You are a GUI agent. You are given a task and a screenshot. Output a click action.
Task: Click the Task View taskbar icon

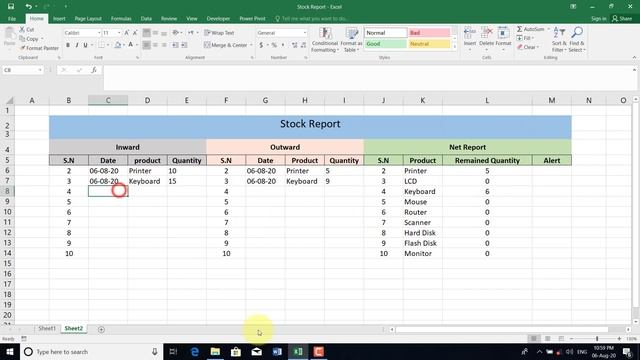click(173, 351)
